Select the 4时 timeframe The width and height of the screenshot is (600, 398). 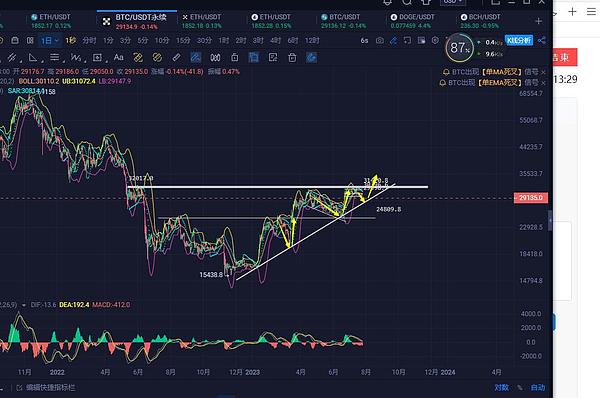coord(276,41)
